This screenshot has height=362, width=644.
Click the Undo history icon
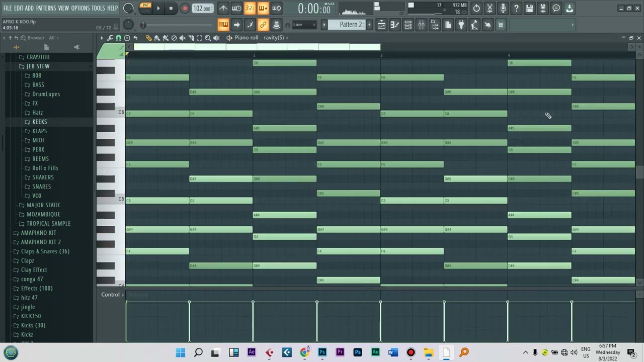(476, 8)
